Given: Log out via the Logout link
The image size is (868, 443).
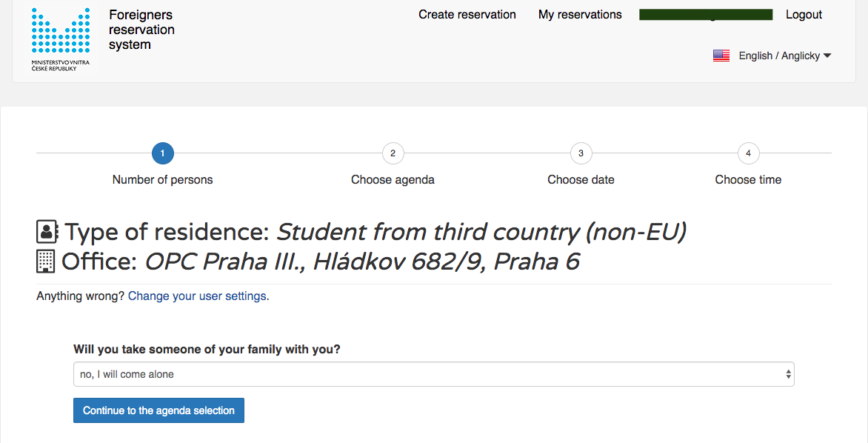Looking at the screenshot, I should 804,14.
